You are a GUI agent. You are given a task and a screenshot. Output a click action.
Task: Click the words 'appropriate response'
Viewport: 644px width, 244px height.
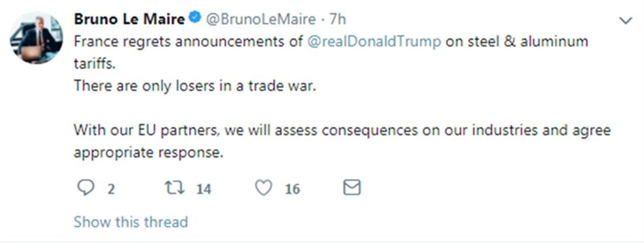tap(149, 152)
